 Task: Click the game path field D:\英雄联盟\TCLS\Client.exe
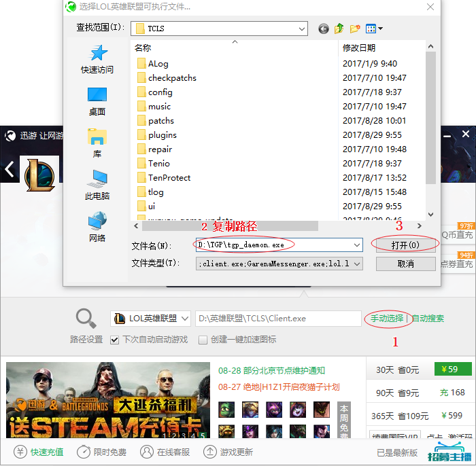pyautogui.click(x=278, y=319)
